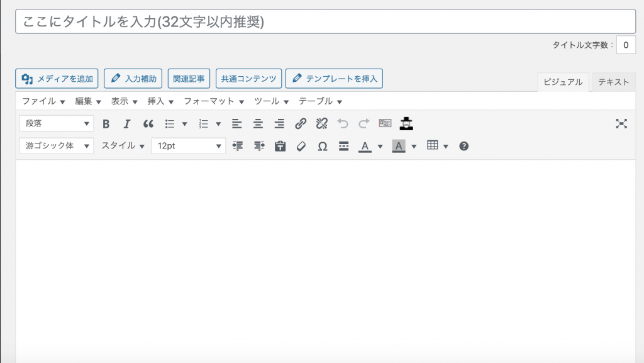
Task: Open keyboard shortcuts help icon
Action: coord(464,146)
